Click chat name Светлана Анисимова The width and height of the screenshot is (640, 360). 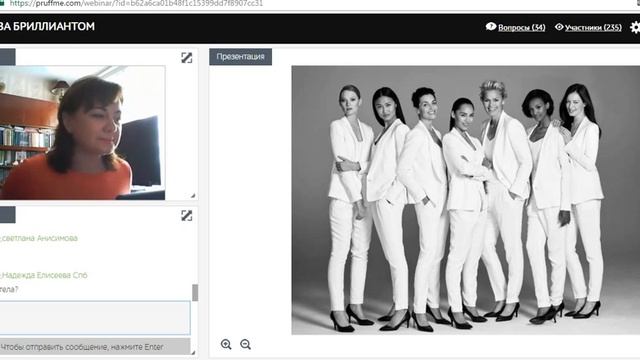[x=39, y=238]
